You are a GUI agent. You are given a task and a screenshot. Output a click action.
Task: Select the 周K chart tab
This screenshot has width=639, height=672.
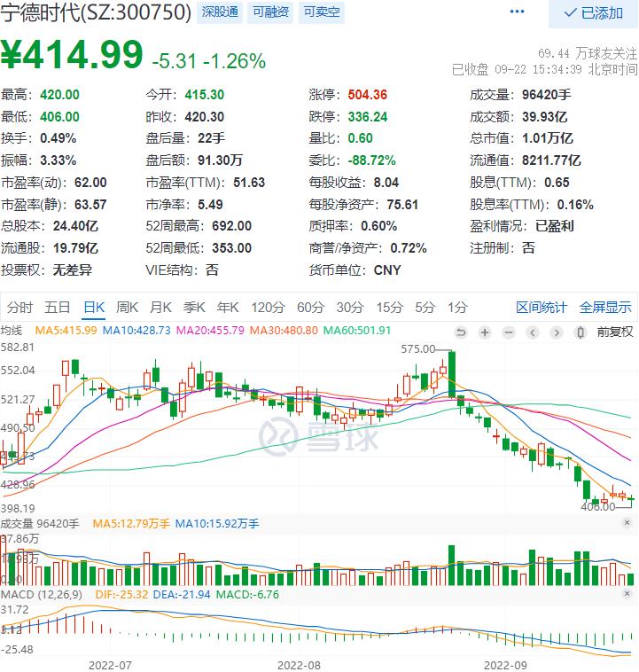tap(127, 308)
